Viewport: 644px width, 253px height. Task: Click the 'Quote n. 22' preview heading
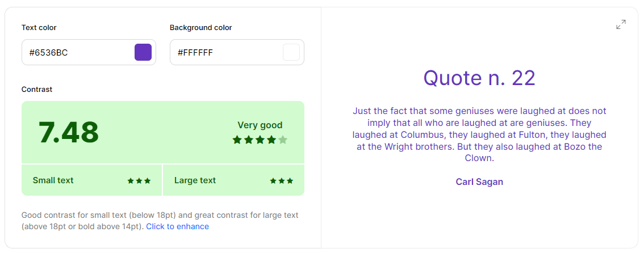(479, 78)
